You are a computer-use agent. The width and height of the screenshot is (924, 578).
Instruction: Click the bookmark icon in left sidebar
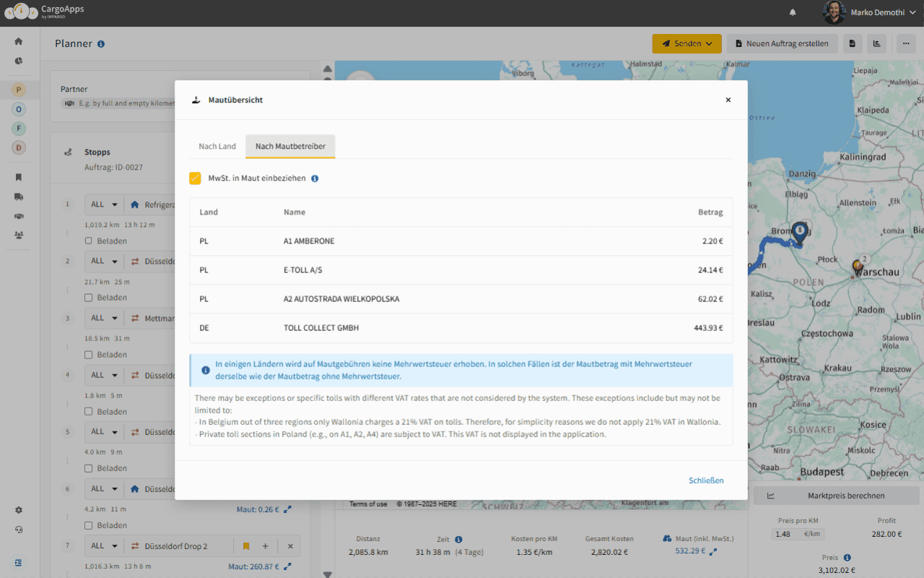19,177
